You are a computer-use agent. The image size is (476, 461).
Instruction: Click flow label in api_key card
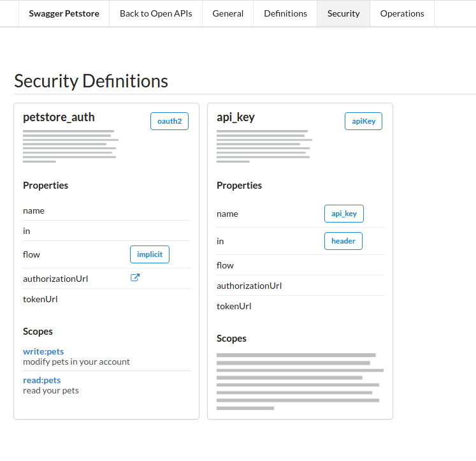tap(225, 265)
